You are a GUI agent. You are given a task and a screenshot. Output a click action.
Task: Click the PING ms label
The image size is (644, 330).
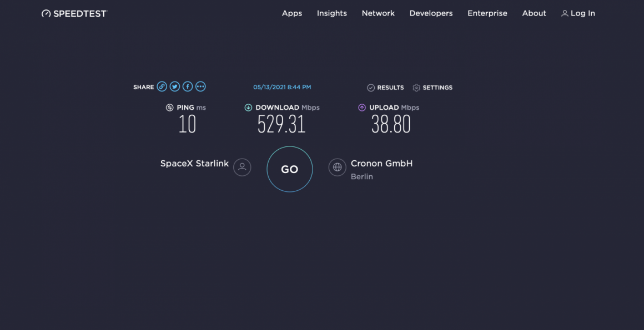[192, 108]
